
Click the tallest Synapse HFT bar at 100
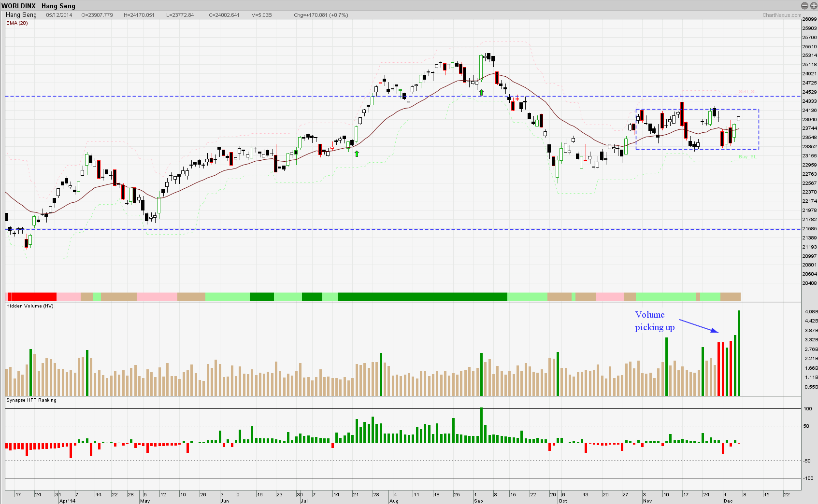(481, 425)
